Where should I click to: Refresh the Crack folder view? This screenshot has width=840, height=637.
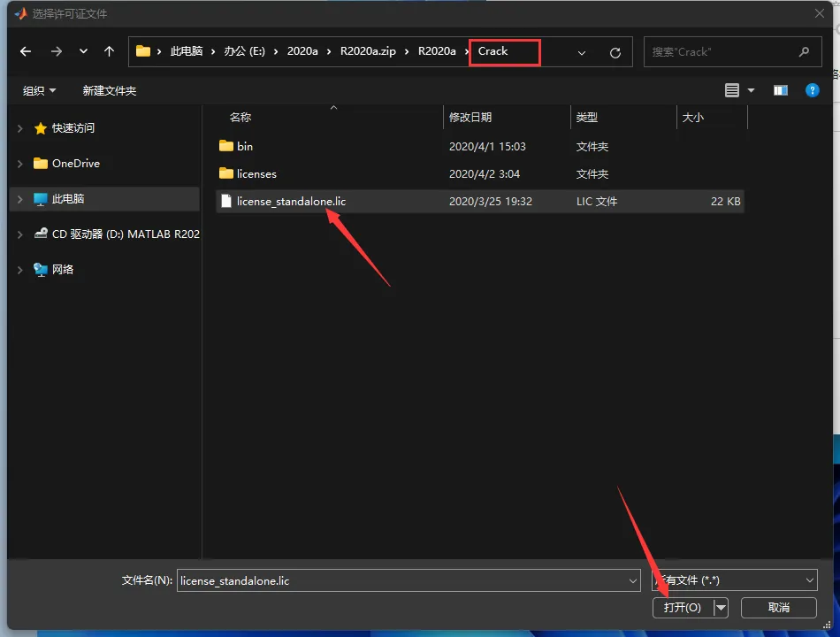(x=615, y=52)
